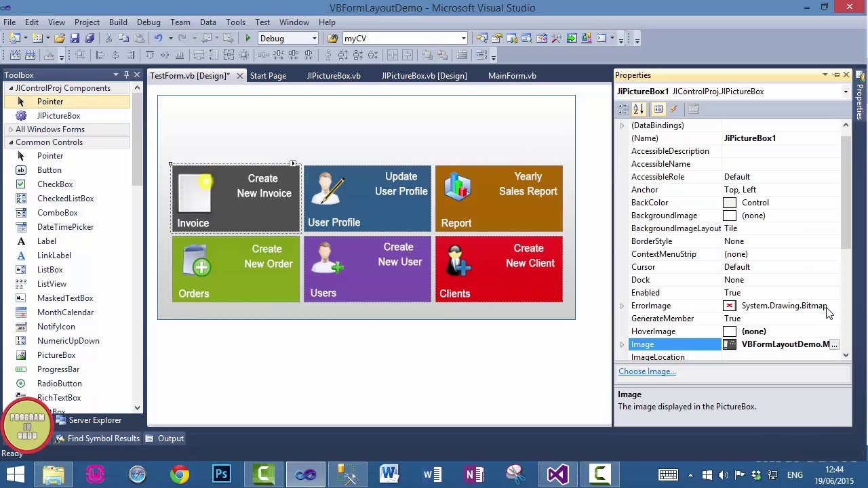This screenshot has height=488, width=868.
Task: Click the Extension Manager green arrow icon
Action: tap(572, 39)
